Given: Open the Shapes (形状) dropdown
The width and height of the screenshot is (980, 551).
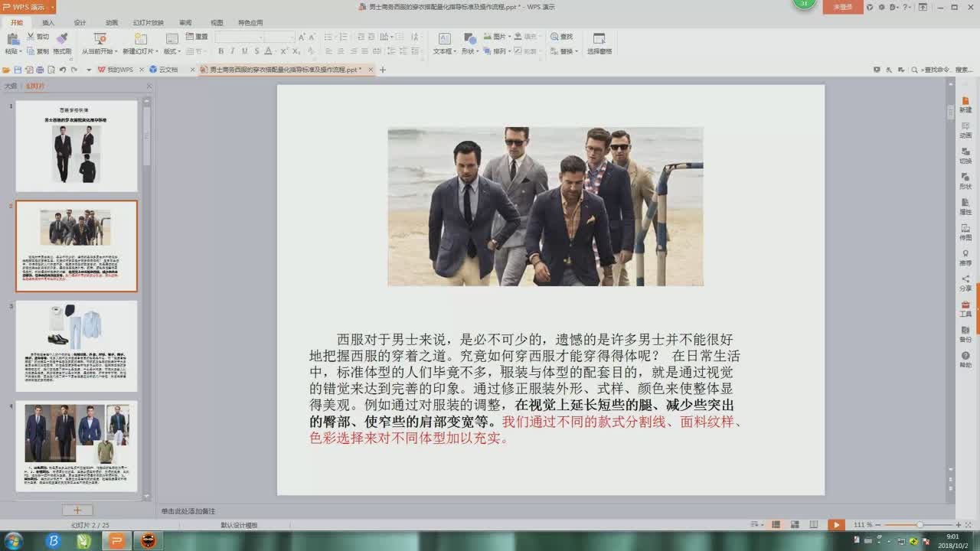Looking at the screenshot, I should pyautogui.click(x=469, y=51).
